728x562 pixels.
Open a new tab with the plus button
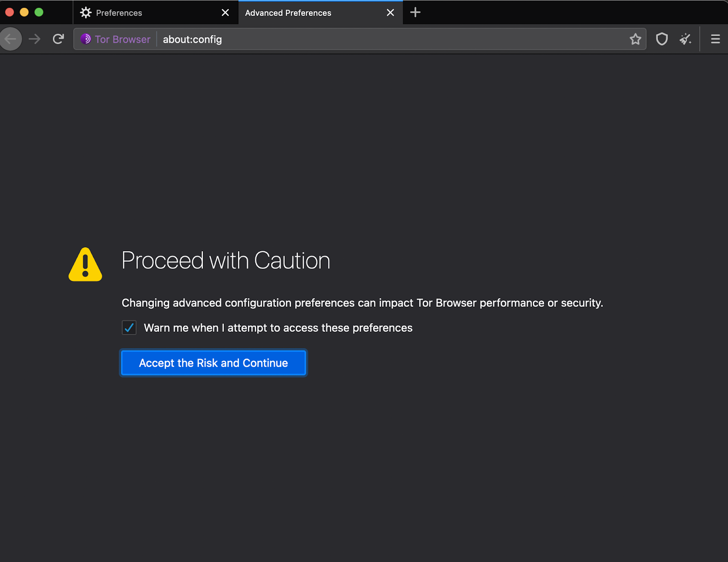[415, 12]
